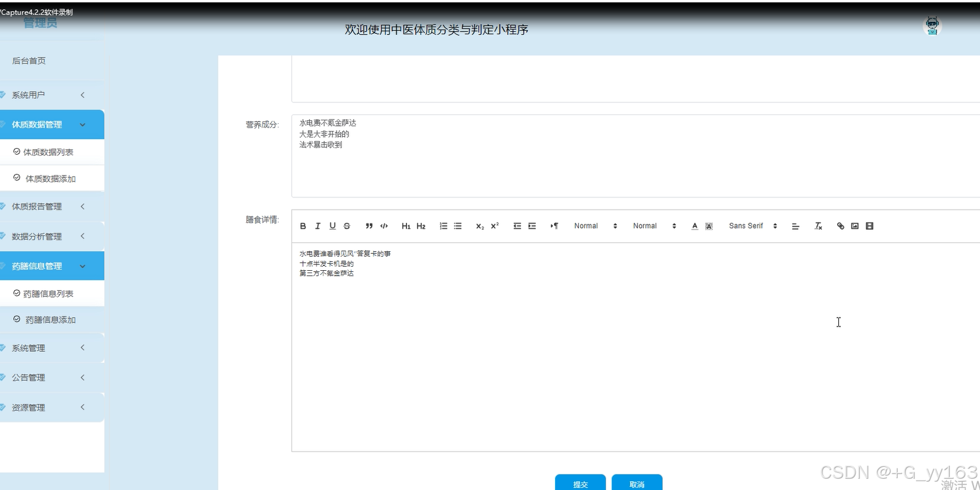
Task: Apply Heading 1 style (H1)
Action: tap(406, 226)
